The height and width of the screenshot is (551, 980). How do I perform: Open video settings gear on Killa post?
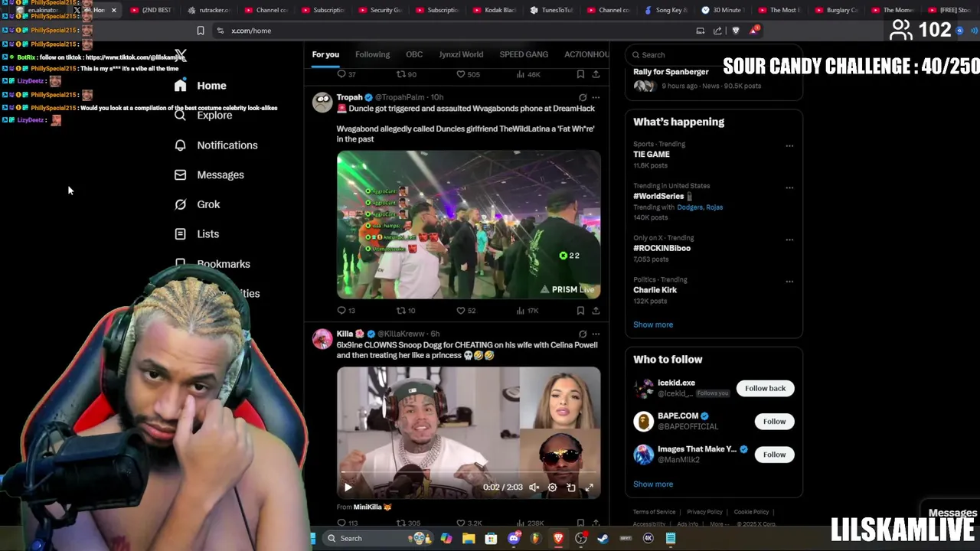[x=552, y=487]
